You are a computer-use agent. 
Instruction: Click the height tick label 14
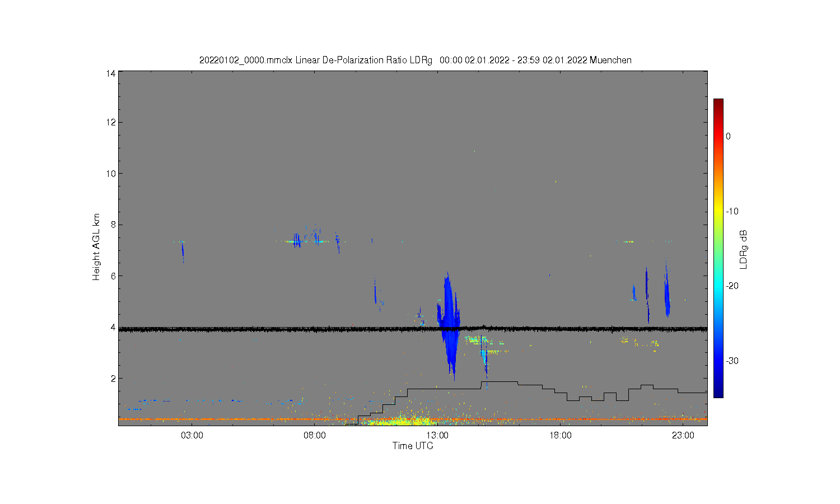[111, 73]
